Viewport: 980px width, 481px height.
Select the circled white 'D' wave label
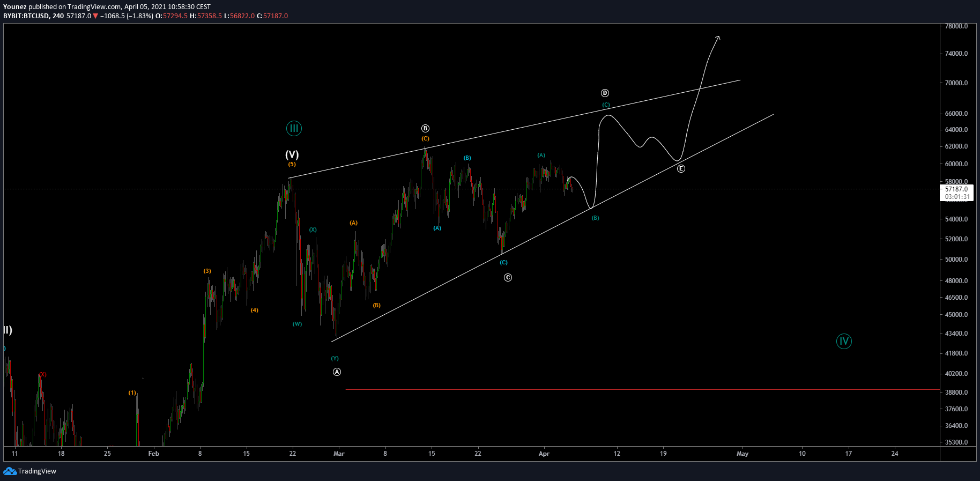tap(605, 93)
